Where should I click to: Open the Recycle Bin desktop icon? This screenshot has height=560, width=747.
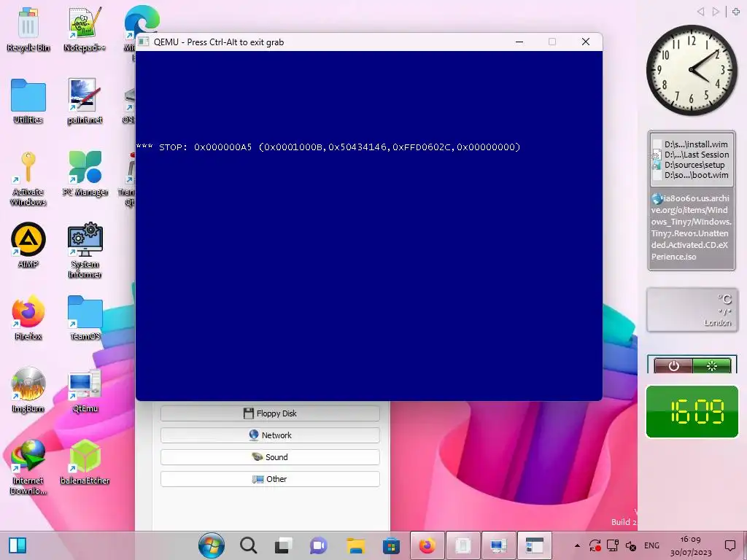28,29
